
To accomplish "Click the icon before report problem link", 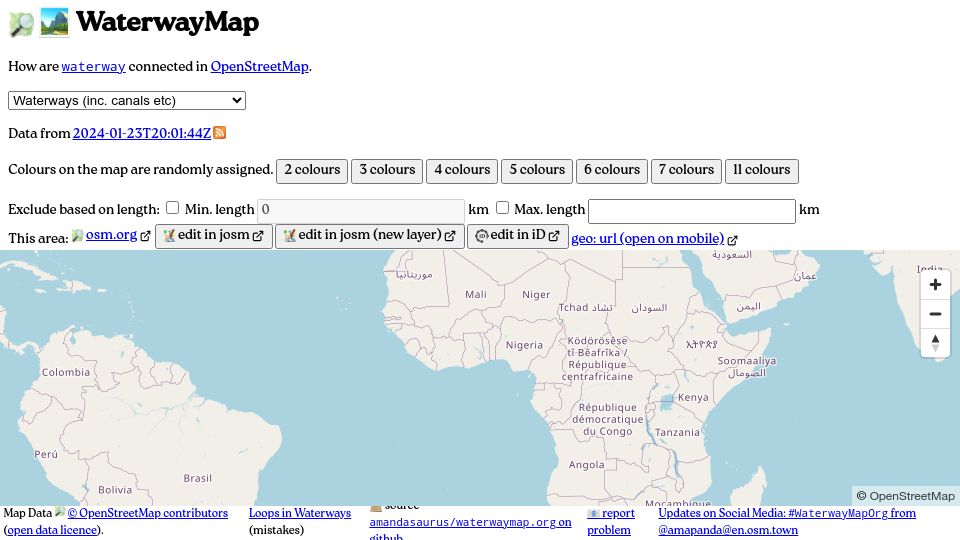I will tap(593, 513).
